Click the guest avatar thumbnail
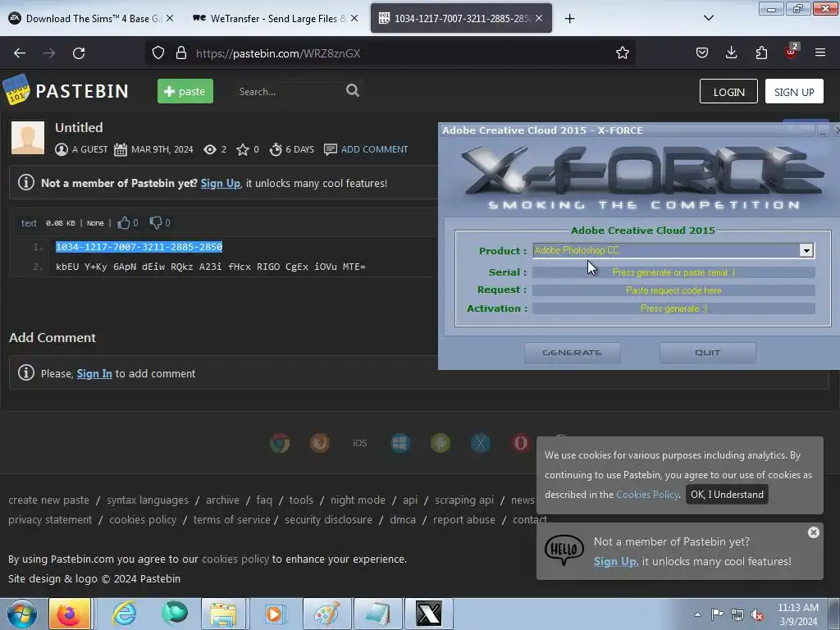The height and width of the screenshot is (630, 840). (x=28, y=138)
